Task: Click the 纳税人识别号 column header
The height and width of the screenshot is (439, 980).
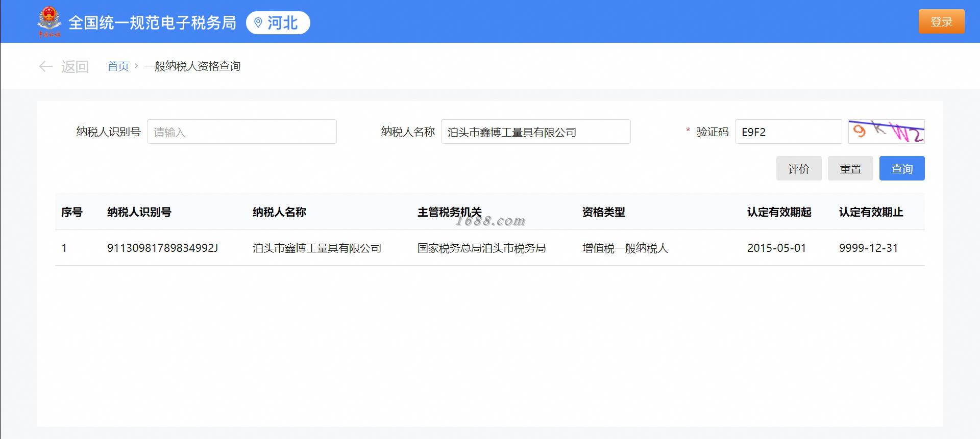Action: 139,212
